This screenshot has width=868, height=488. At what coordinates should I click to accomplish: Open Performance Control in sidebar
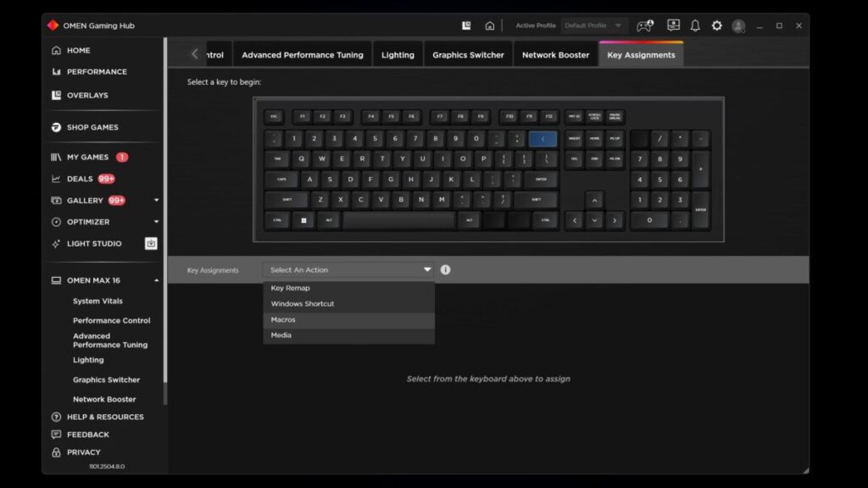click(x=111, y=320)
